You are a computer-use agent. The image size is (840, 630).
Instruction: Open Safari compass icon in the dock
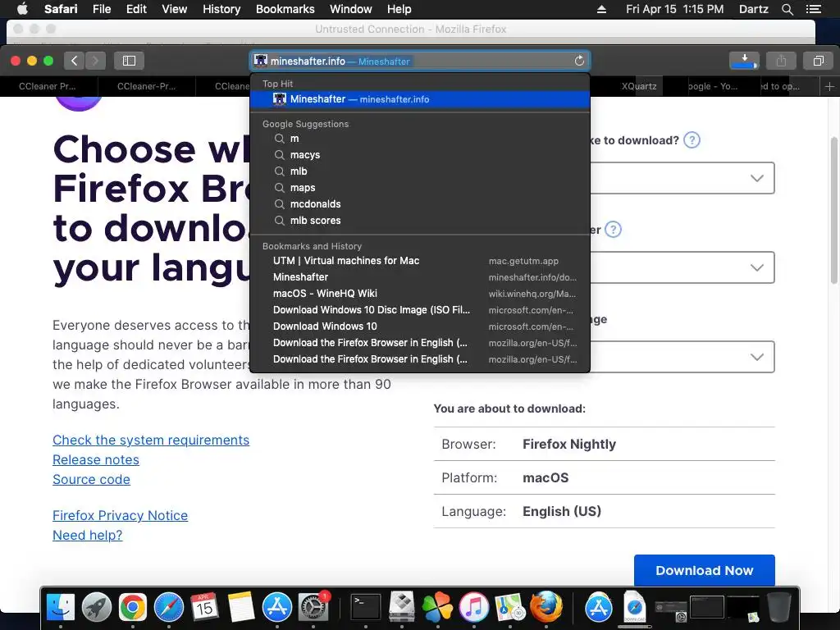(169, 608)
